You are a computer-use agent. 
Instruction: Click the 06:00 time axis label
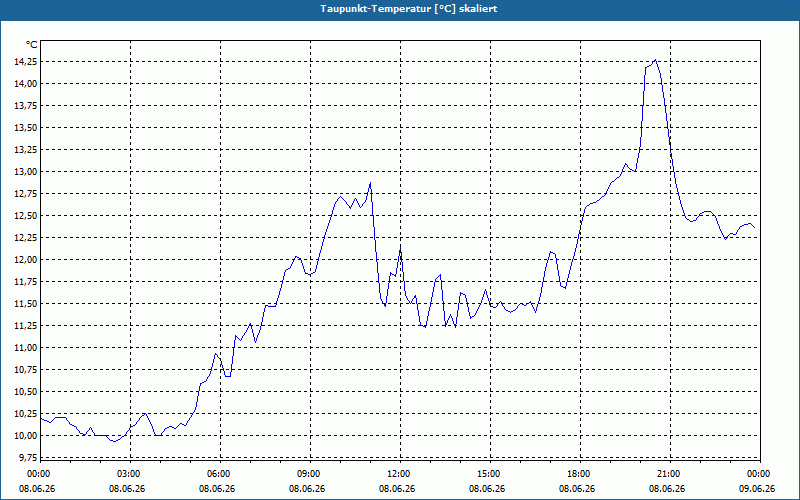[x=220, y=474]
